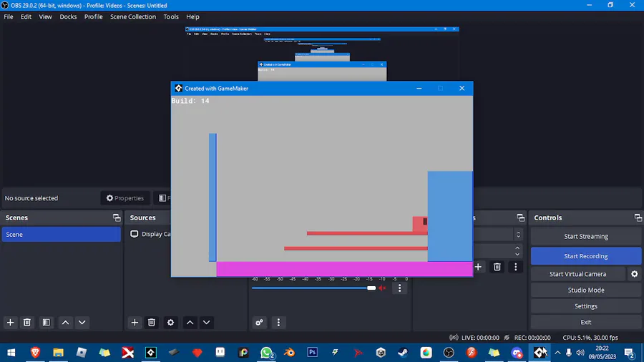Open source properties gear in Sources panel

170,323
